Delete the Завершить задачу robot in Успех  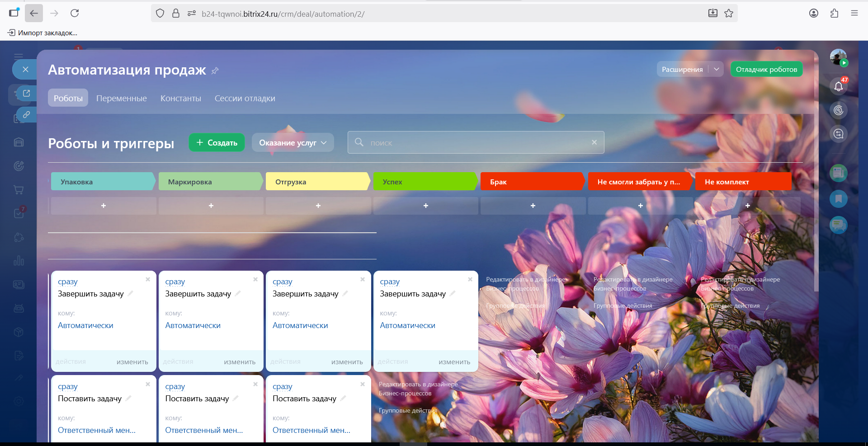[x=470, y=279]
